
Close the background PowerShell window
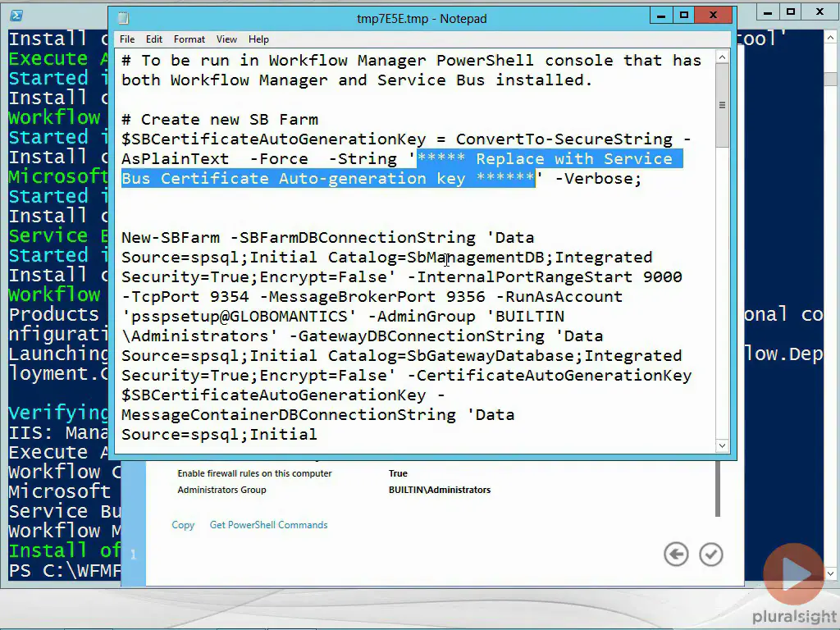[819, 11]
